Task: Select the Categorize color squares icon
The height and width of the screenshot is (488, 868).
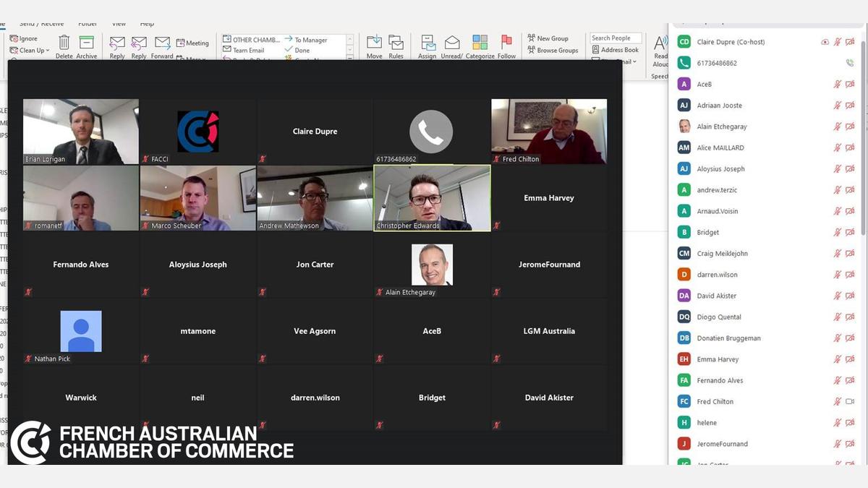Action: [x=480, y=43]
